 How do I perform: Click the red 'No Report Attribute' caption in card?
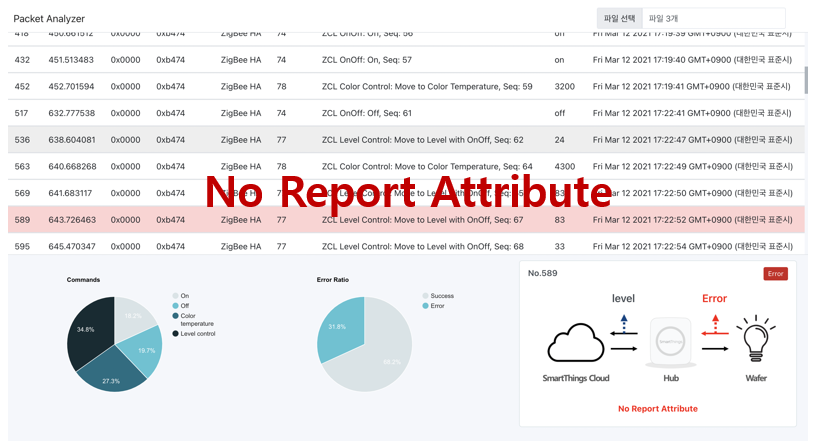(657, 409)
